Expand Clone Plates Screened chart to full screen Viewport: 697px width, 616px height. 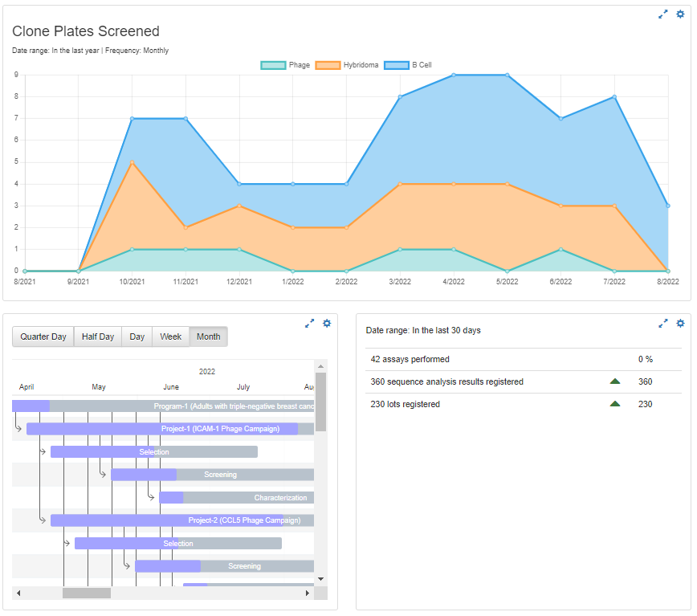[x=662, y=14]
